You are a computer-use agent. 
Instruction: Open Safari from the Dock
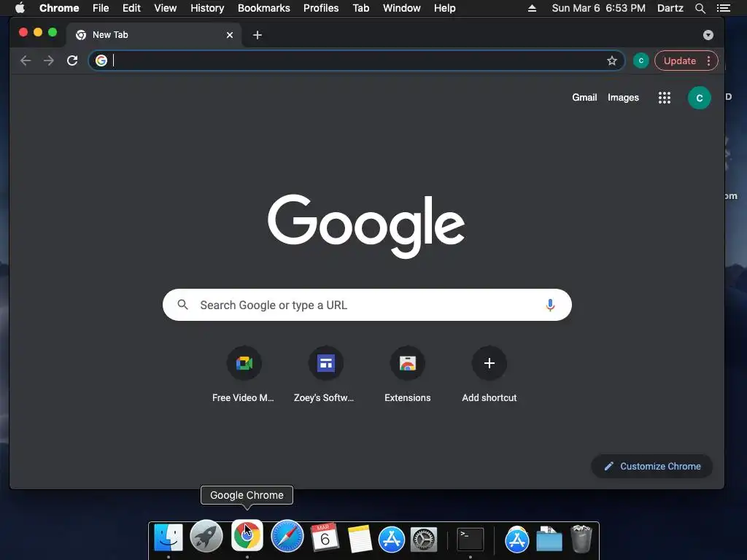point(287,536)
